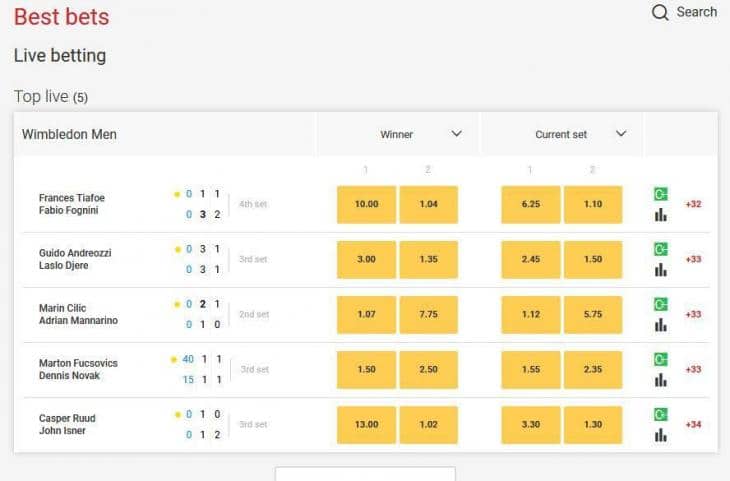Open statistics chart for Andreozzi vs Djere
This screenshot has height=481, width=730.
(660, 269)
